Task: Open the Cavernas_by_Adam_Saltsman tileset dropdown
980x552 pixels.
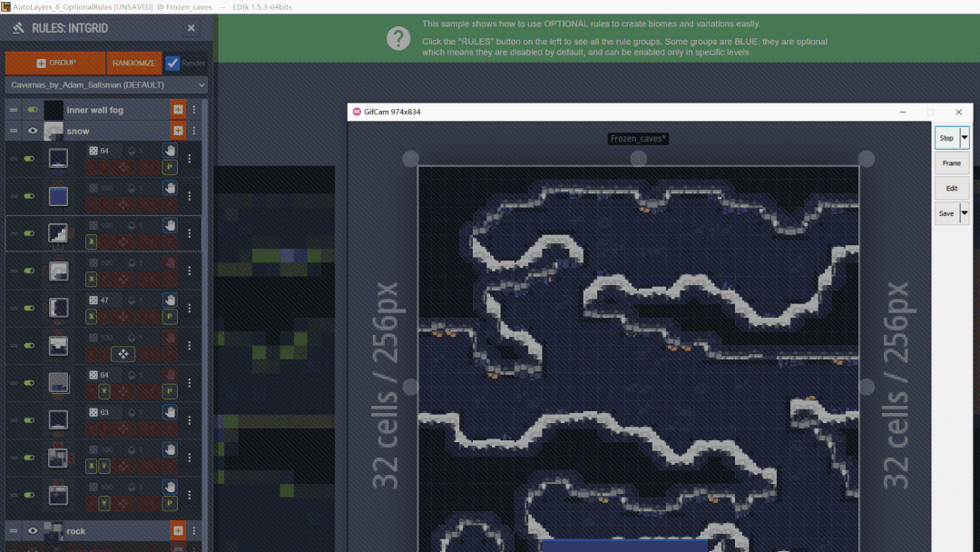Action: point(106,85)
